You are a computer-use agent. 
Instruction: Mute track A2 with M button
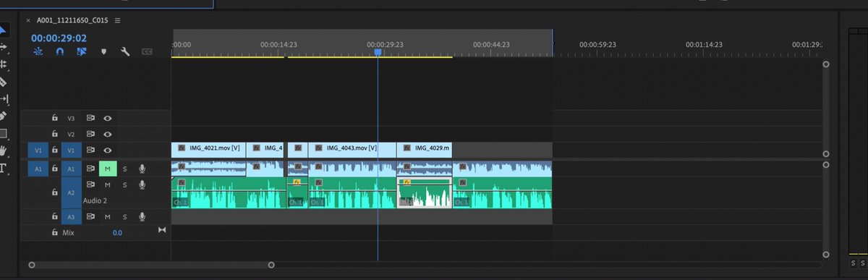pos(107,185)
